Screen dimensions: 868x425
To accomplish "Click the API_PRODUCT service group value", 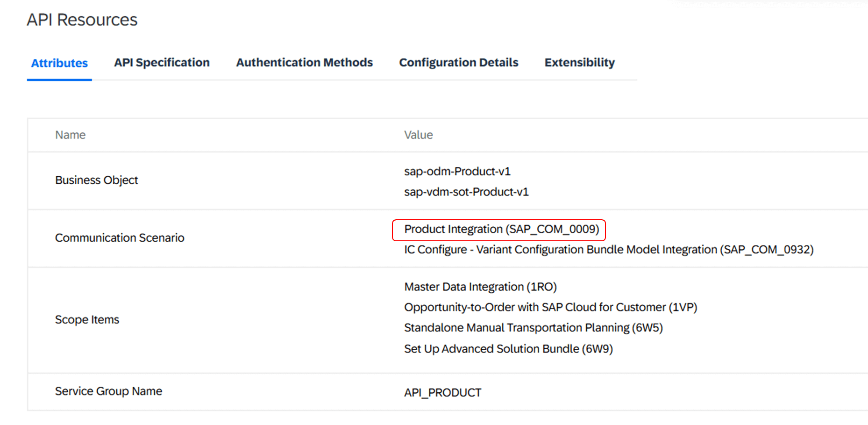I will [x=442, y=393].
